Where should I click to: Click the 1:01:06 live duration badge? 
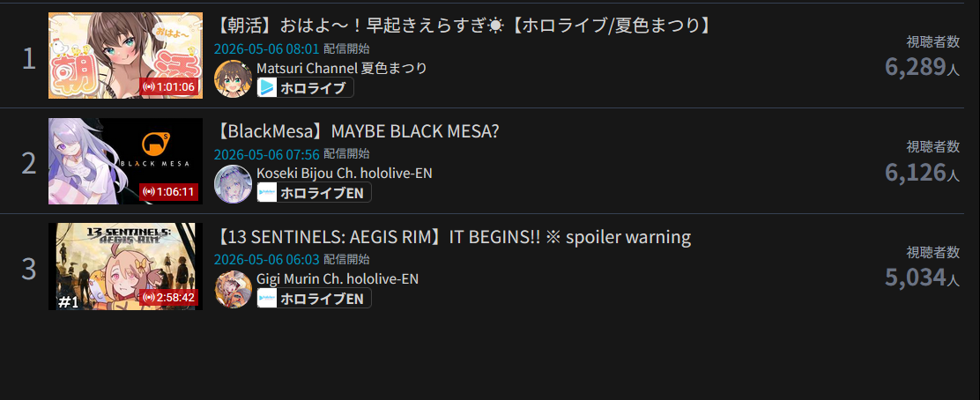point(169,86)
